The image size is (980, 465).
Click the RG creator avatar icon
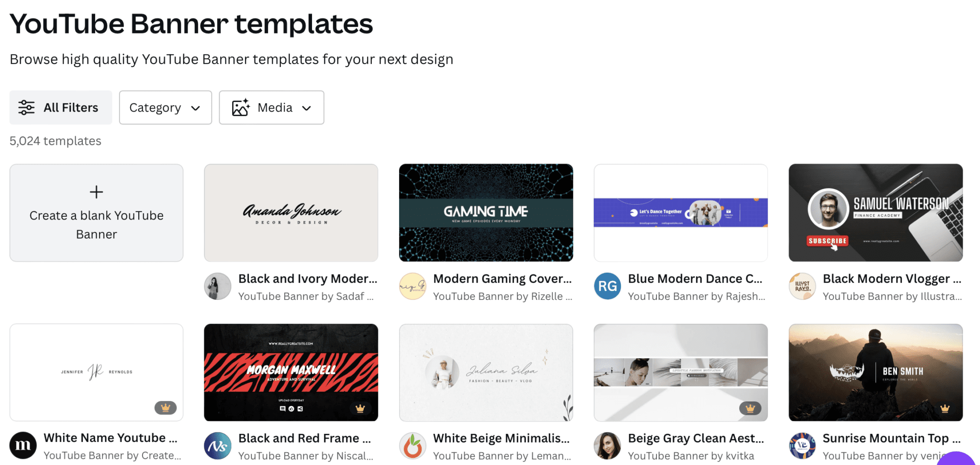[607, 286]
